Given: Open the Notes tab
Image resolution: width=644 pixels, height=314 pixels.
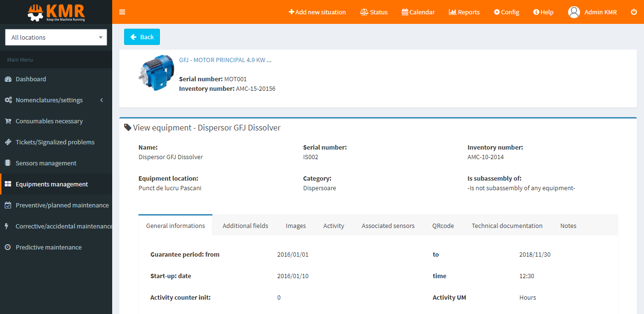Looking at the screenshot, I should coord(568,226).
